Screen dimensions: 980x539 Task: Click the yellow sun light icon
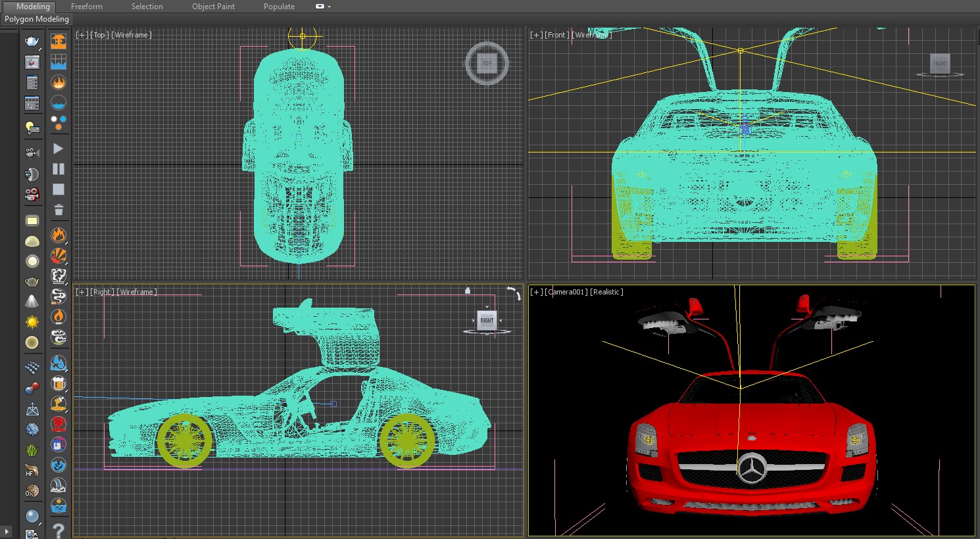coord(32,322)
